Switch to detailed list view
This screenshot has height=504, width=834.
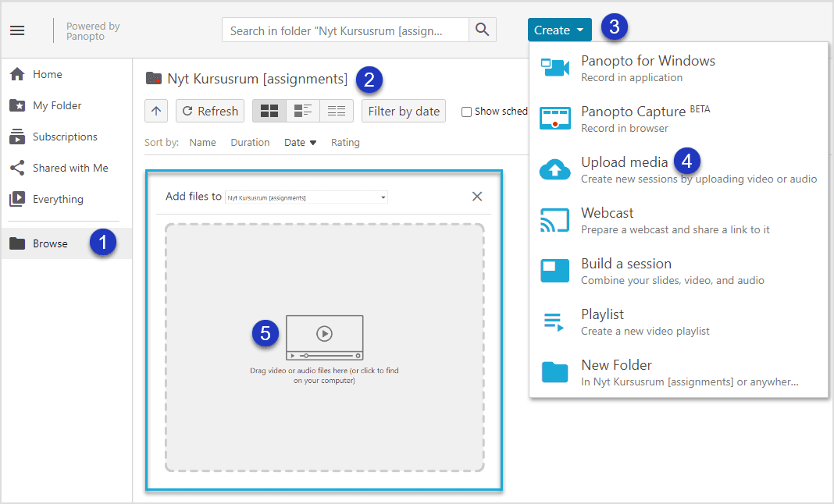pos(303,111)
